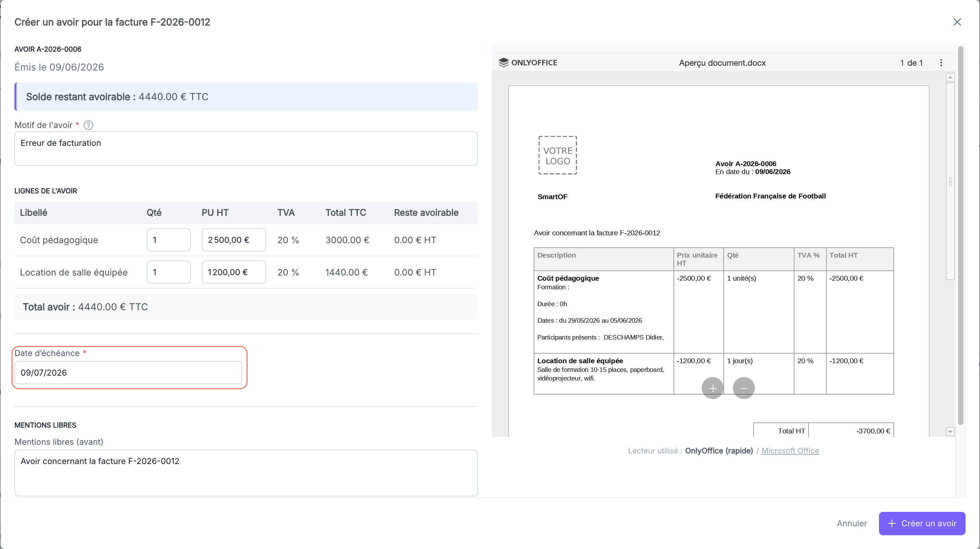Open the Date d'échéance date field

tap(128, 372)
